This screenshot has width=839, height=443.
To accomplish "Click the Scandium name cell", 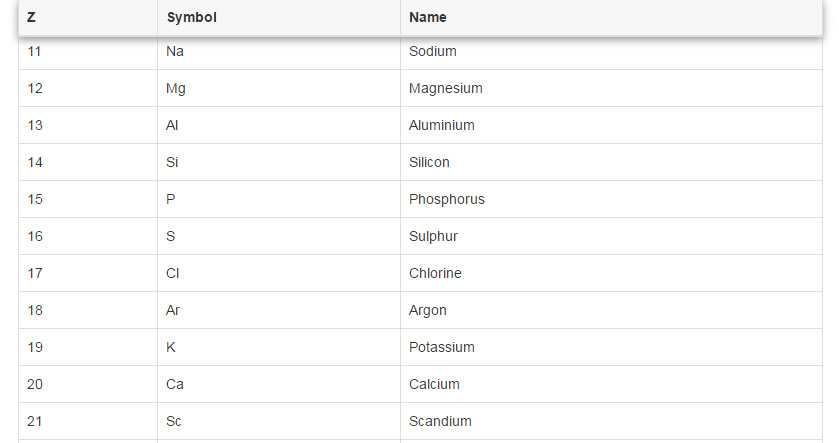I will (x=612, y=421).
